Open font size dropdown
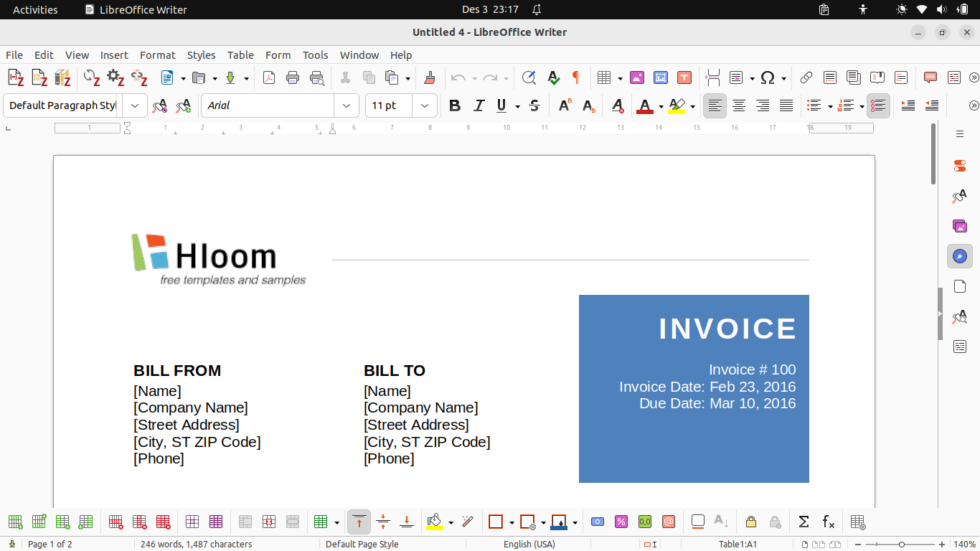 point(425,105)
